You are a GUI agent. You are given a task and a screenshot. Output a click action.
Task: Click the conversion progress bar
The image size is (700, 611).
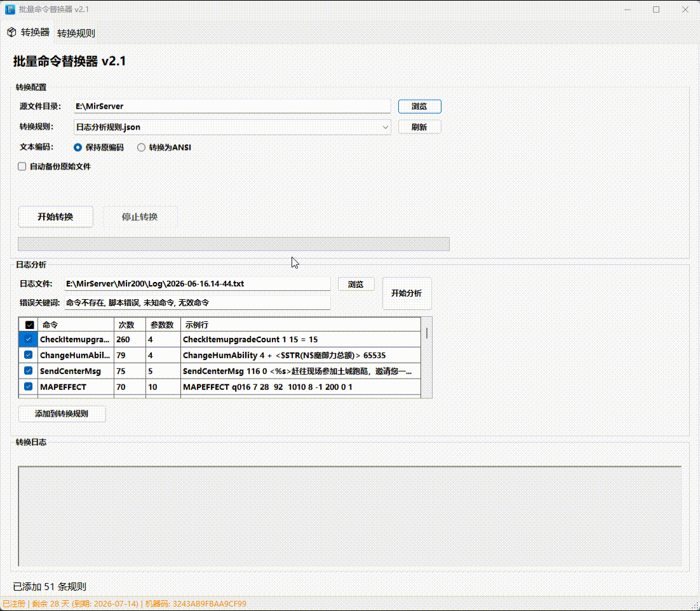coord(234,244)
